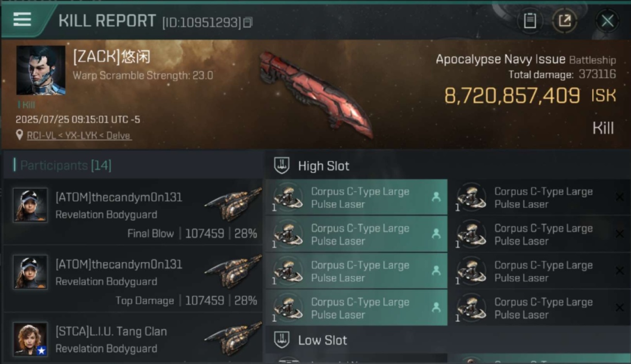631x364 pixels.
Task: Toggle X mark on second right-column pulse laser
Action: point(619,234)
